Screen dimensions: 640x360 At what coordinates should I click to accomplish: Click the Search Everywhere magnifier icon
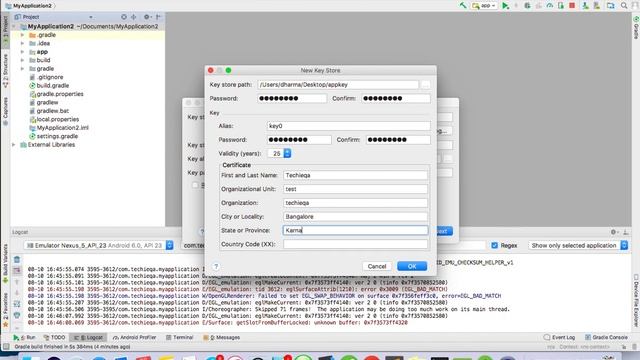tap(624, 5)
